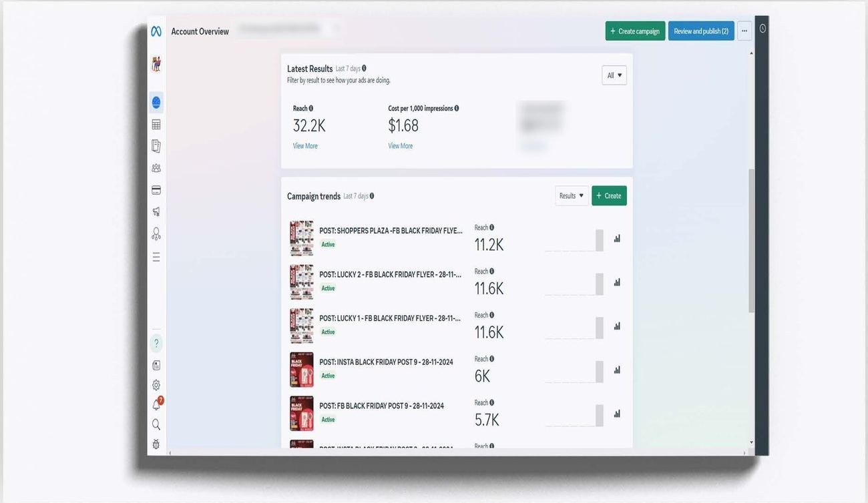868x503 pixels.
Task: Open Billing card icon in sidebar
Action: [x=156, y=190]
